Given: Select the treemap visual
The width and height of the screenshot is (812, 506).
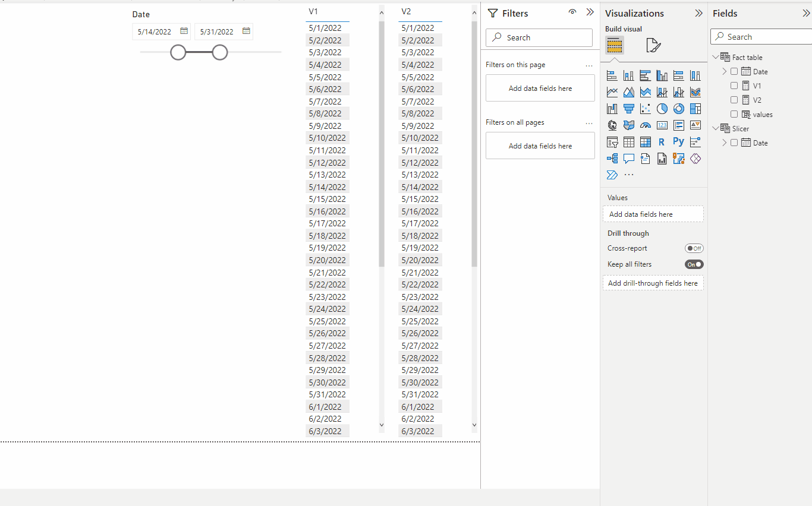Looking at the screenshot, I should [695, 109].
